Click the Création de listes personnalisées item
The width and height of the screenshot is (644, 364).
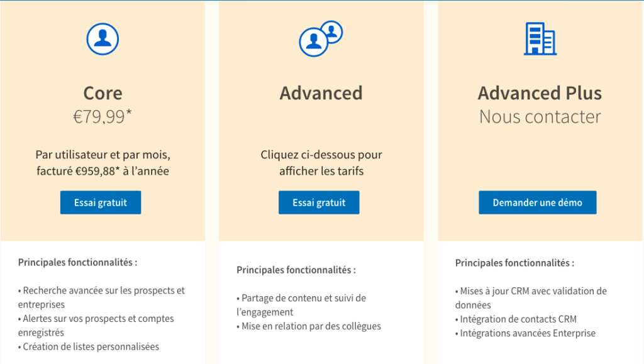pyautogui.click(x=90, y=346)
